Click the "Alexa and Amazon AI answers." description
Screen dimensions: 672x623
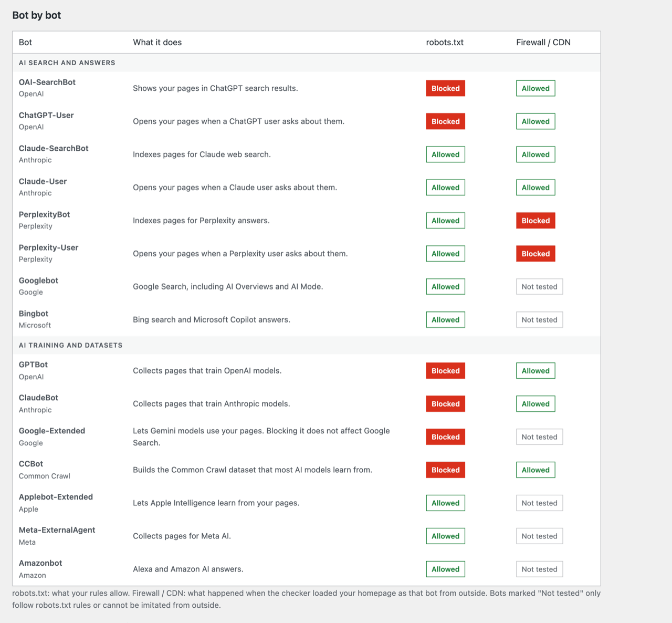pos(188,569)
